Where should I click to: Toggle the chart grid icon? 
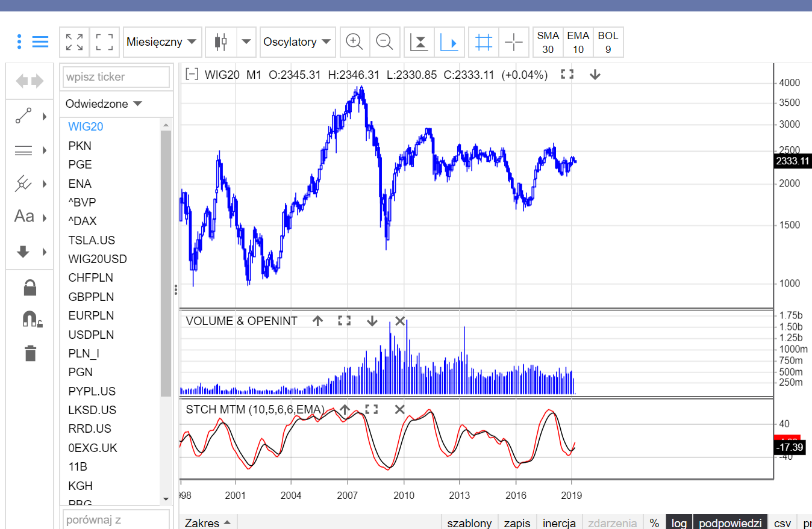483,42
